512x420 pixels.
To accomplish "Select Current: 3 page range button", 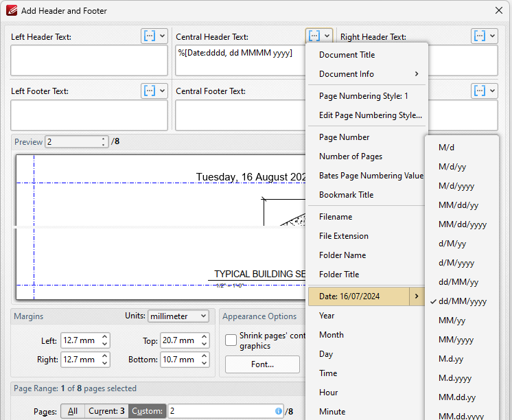I will [106, 411].
